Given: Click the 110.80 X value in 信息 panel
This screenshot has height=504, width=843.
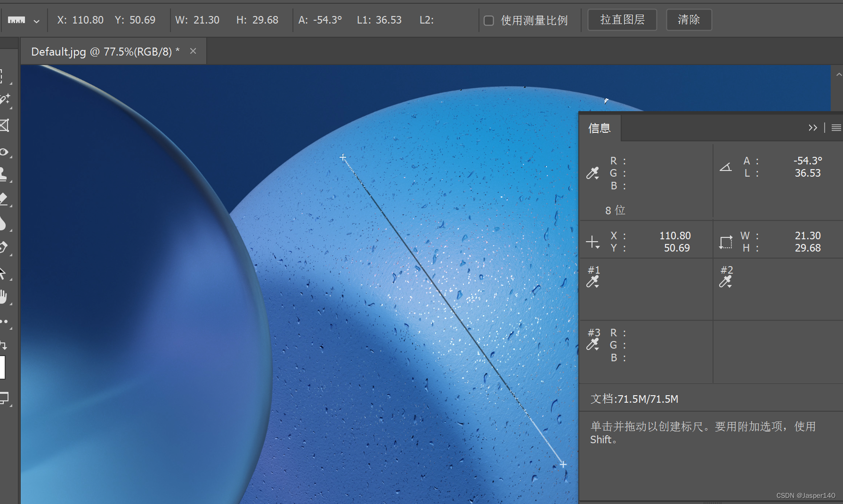Looking at the screenshot, I should (675, 236).
